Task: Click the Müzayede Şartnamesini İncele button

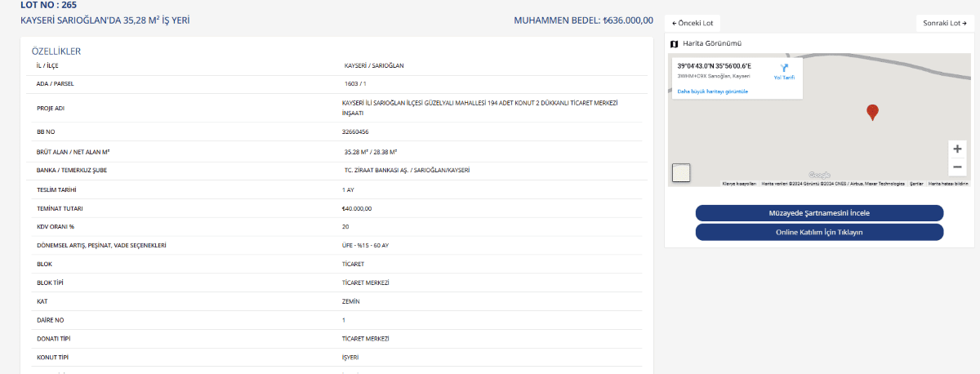Action: [819, 213]
